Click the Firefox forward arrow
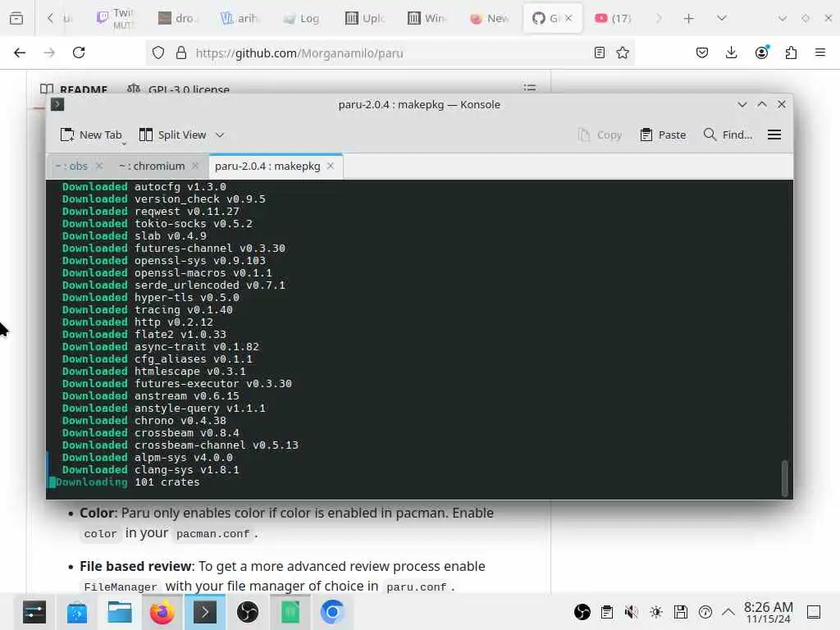Image resolution: width=840 pixels, height=630 pixels. click(49, 52)
